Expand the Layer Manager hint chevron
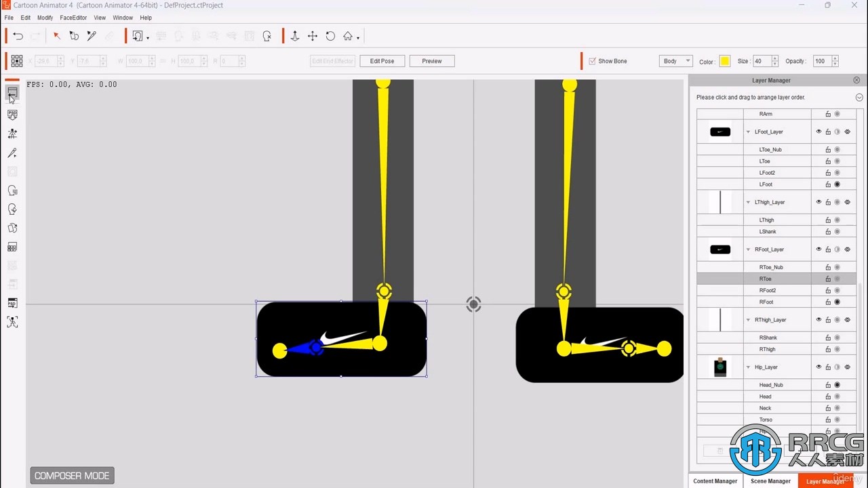Image resolution: width=868 pixels, height=488 pixels. pos(859,98)
